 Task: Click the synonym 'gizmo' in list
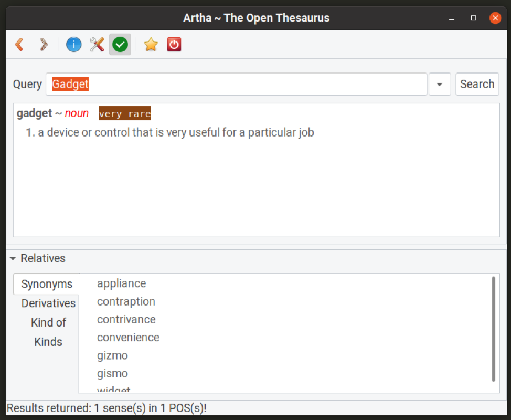point(112,355)
